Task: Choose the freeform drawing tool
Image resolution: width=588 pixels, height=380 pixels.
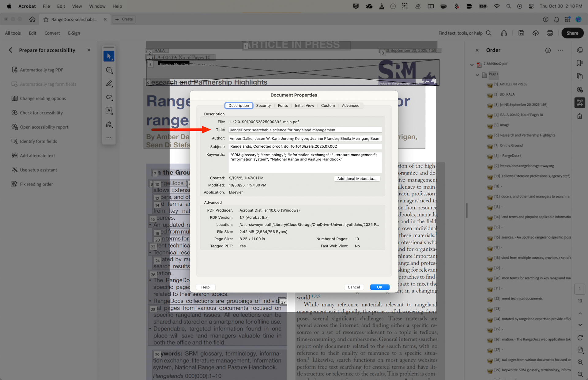Action: pos(109,97)
